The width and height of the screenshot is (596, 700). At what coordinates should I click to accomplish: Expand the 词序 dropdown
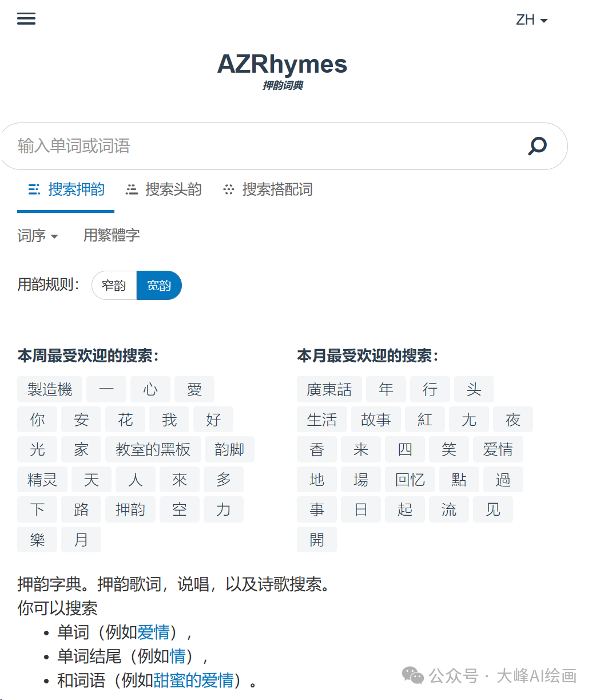pos(38,235)
